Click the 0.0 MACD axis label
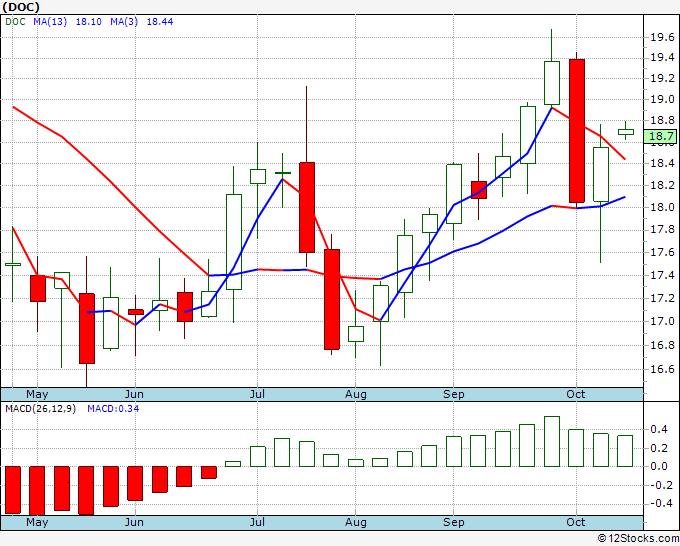680x546 pixels. pyautogui.click(x=659, y=467)
